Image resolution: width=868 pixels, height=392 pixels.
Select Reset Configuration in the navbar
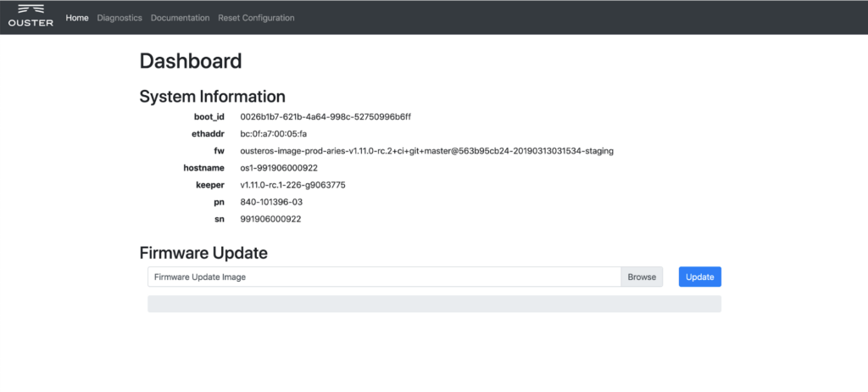coord(256,18)
